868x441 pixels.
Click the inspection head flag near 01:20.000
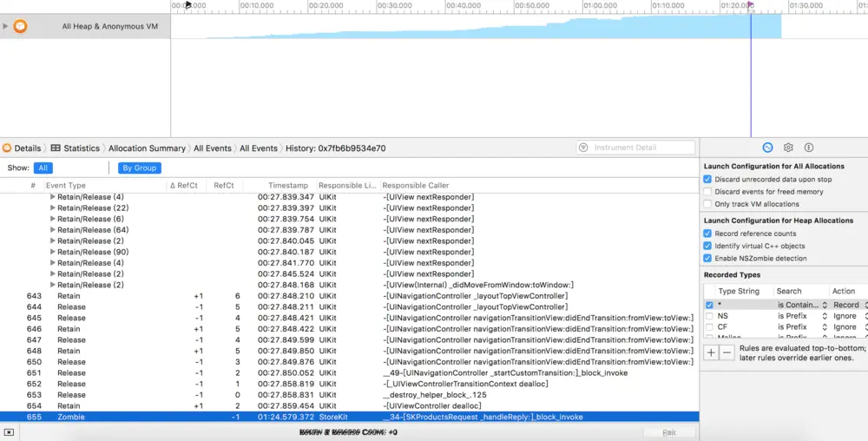[x=751, y=5]
